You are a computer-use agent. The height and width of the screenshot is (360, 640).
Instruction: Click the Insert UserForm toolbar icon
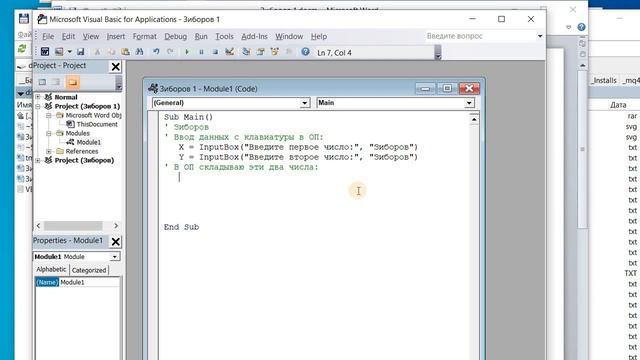[59, 52]
